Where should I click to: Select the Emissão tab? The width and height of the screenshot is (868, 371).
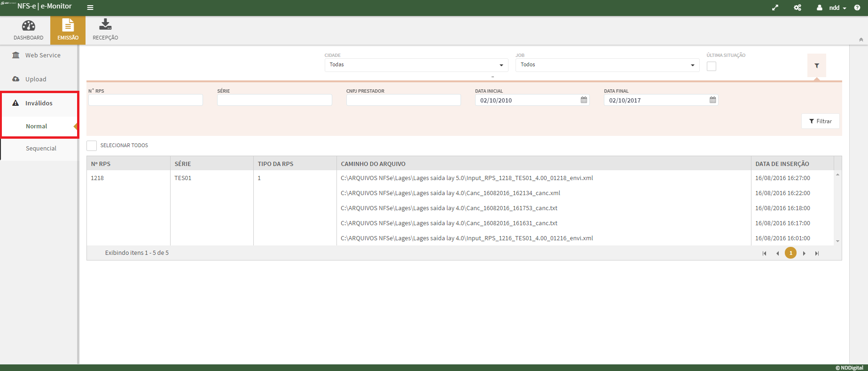[x=68, y=31]
